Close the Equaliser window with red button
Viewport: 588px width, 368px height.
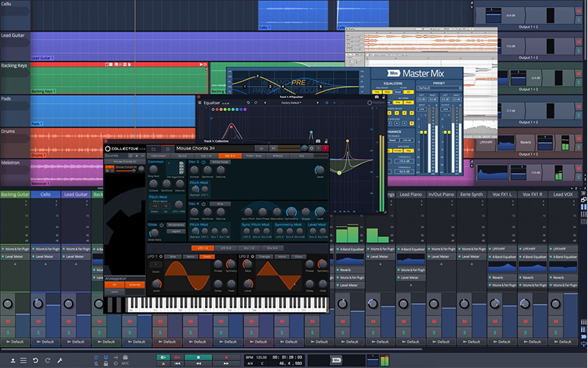198,96
